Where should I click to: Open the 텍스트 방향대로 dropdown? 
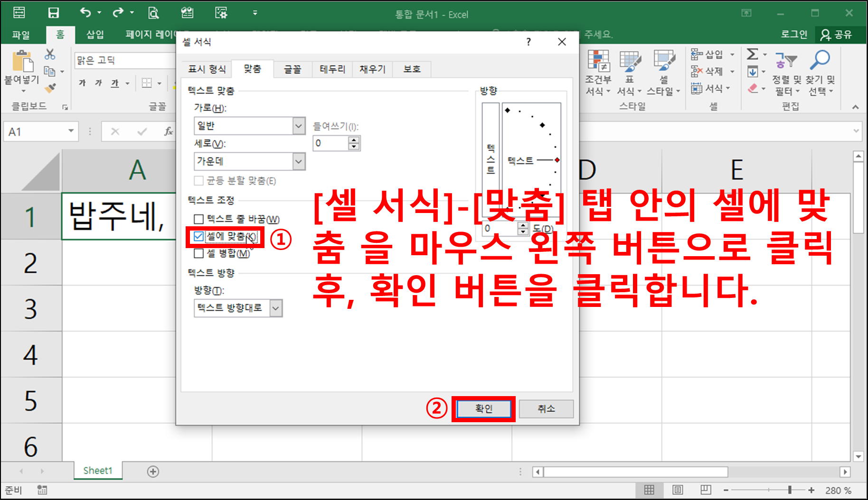(274, 308)
